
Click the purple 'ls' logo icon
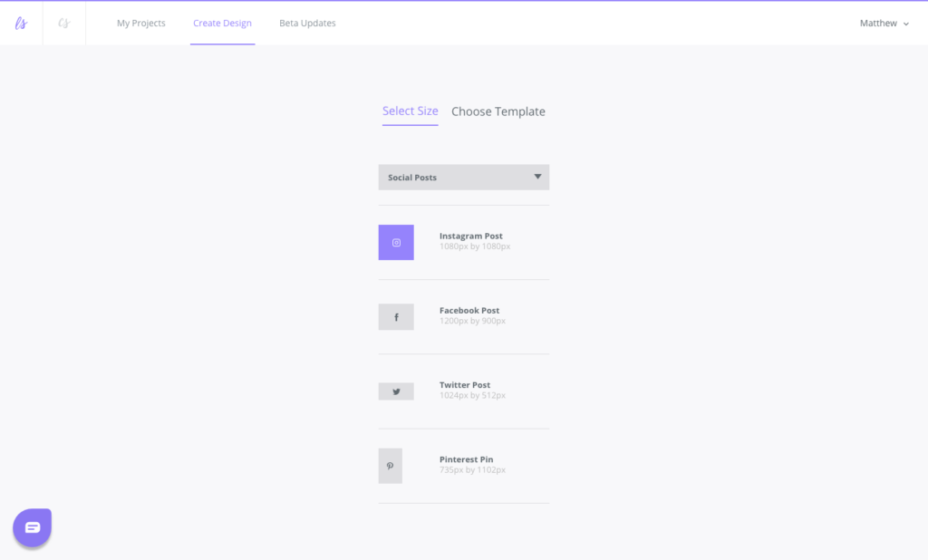pyautogui.click(x=22, y=23)
